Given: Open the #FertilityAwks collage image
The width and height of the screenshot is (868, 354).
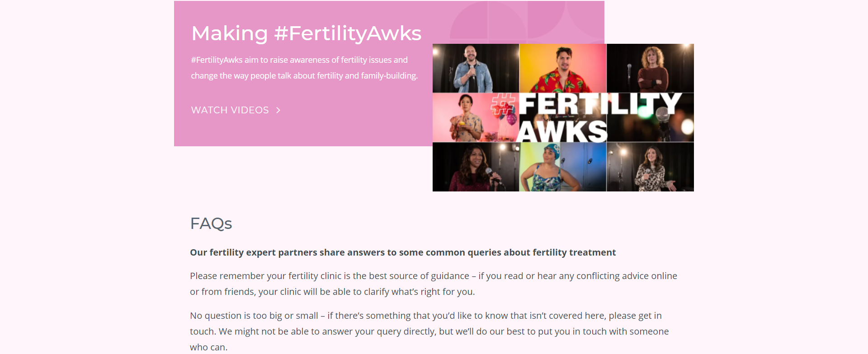Looking at the screenshot, I should pos(563,117).
